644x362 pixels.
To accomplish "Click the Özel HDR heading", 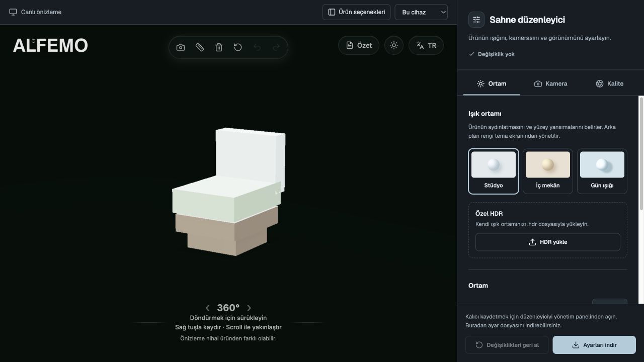I will click(x=489, y=213).
